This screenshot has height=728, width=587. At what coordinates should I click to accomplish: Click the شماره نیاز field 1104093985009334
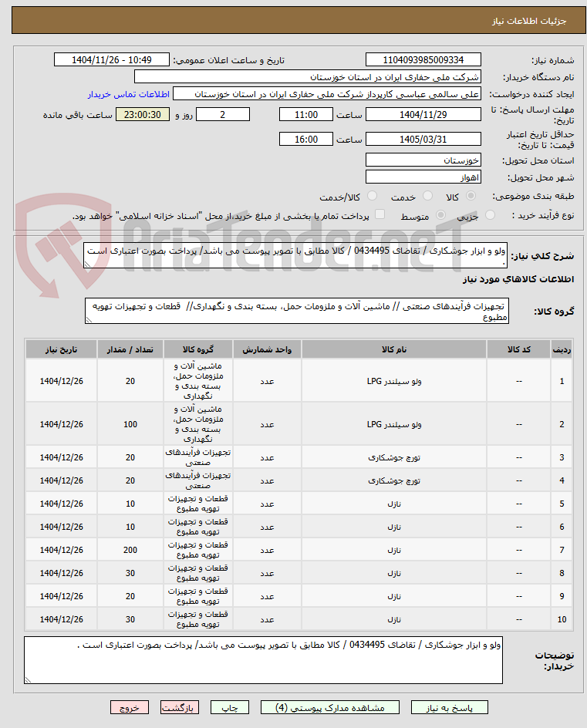[x=423, y=60]
